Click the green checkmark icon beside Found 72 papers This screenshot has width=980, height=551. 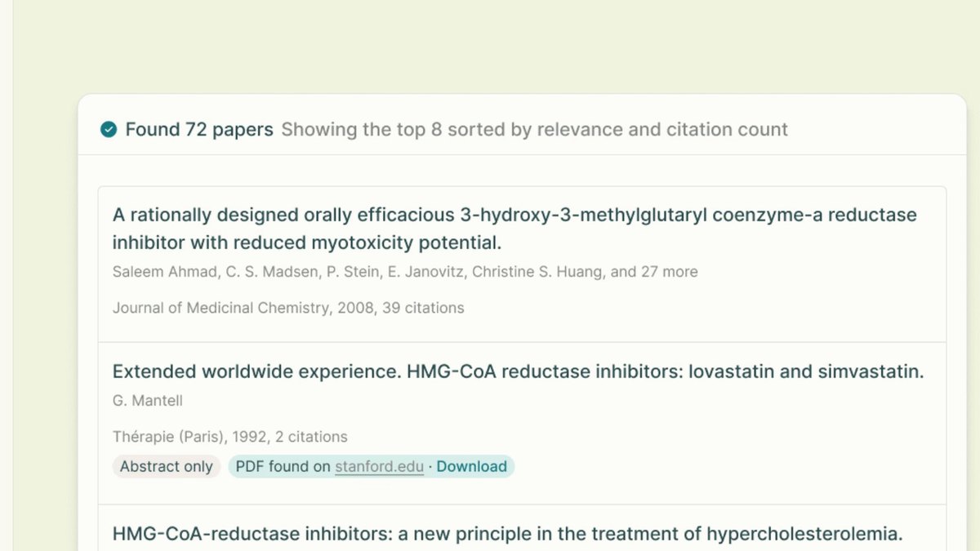109,130
